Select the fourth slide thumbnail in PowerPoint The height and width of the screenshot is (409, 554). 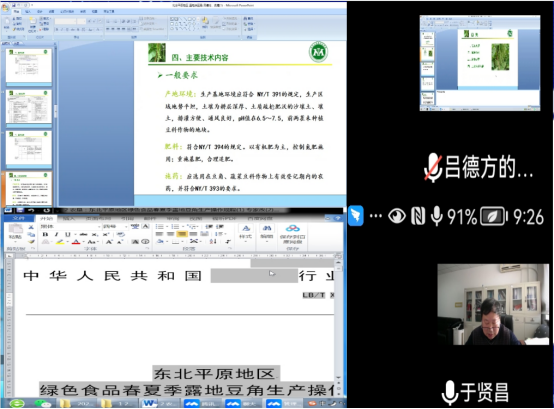(29, 189)
